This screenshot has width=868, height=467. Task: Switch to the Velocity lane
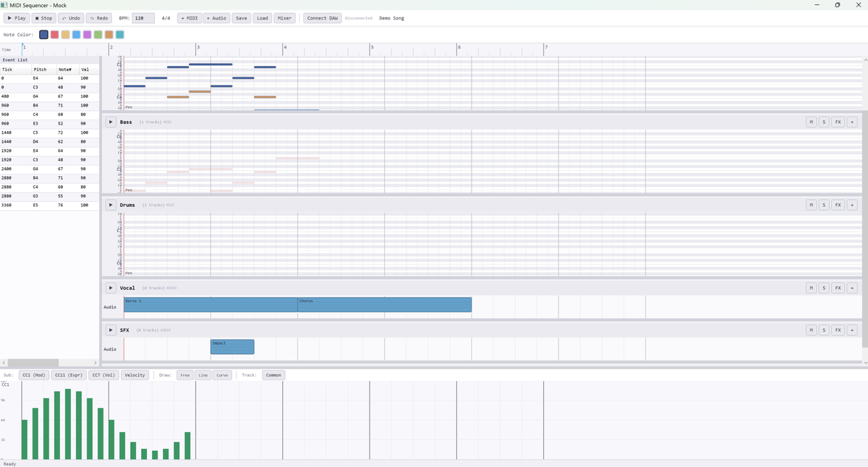tap(135, 375)
